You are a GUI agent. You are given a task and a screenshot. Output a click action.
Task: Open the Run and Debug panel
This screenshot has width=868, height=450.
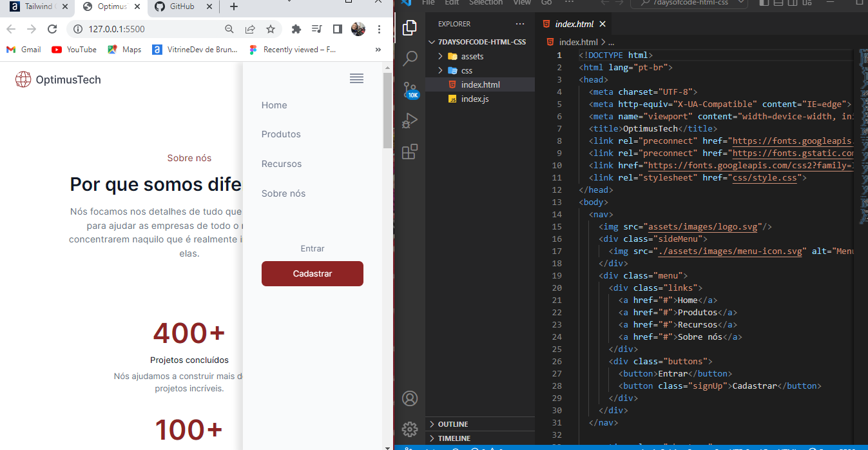tap(410, 121)
